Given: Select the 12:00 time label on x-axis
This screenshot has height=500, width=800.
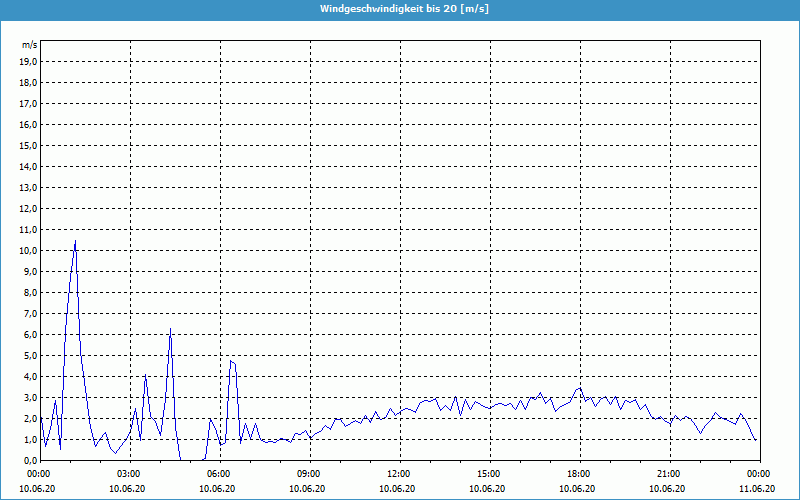Looking at the screenshot, I should [398, 474].
